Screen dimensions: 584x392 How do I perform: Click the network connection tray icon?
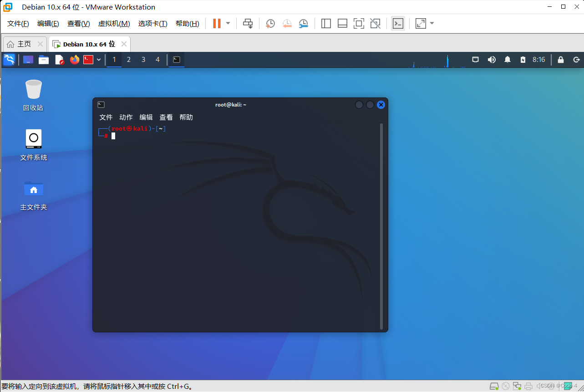475,60
